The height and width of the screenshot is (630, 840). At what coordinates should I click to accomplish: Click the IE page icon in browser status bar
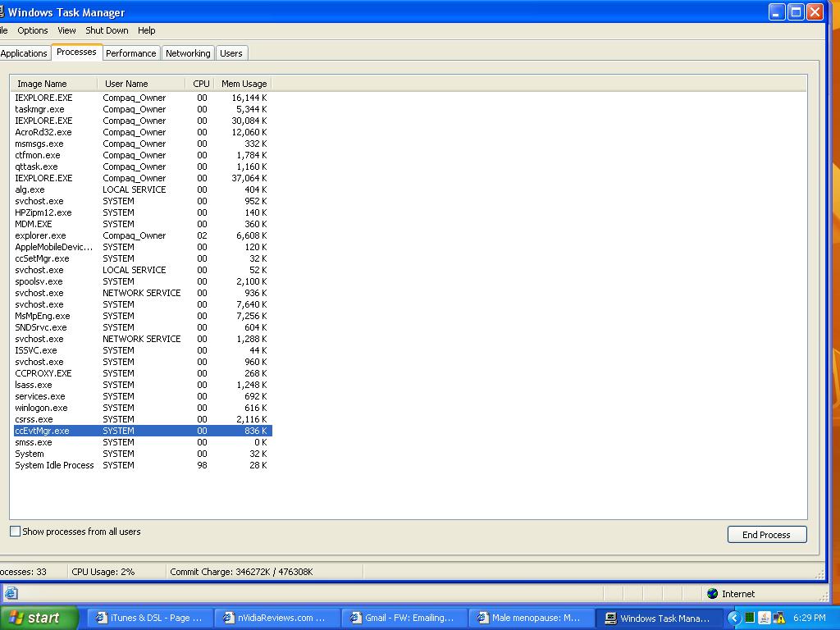point(11,593)
